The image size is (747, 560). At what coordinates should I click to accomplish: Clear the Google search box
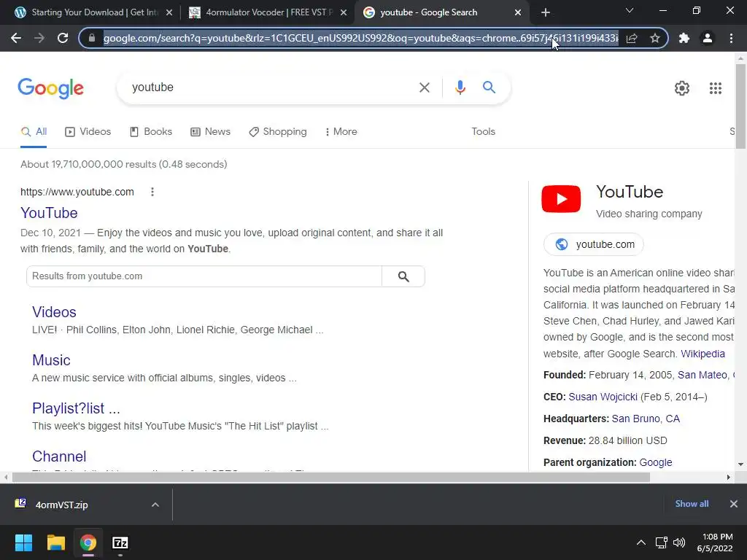(424, 87)
